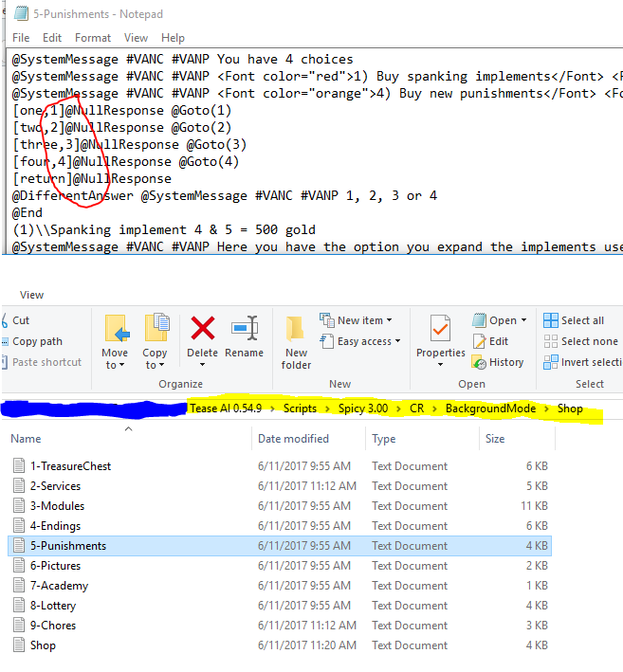Click the red Delete X icon

tap(202, 328)
